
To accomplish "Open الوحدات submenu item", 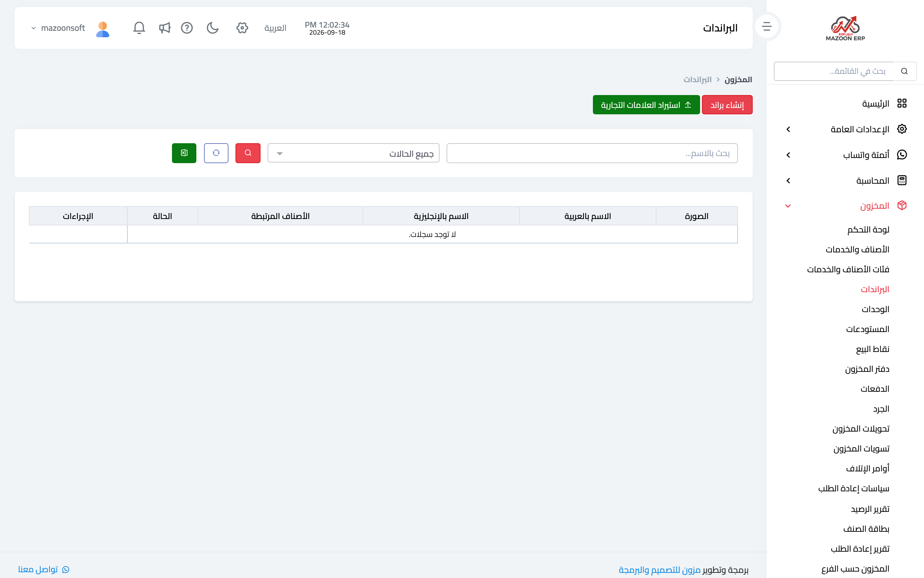I will [875, 309].
